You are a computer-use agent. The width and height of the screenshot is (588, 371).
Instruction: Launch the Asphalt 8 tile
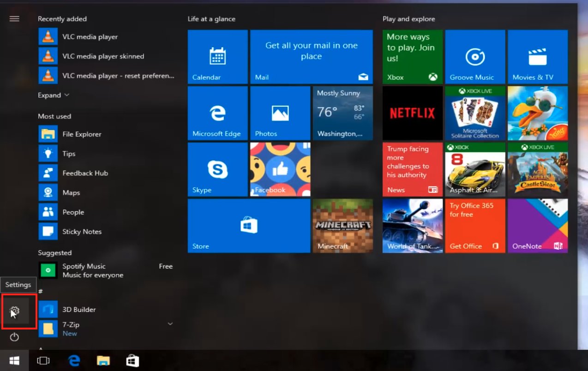tap(475, 169)
